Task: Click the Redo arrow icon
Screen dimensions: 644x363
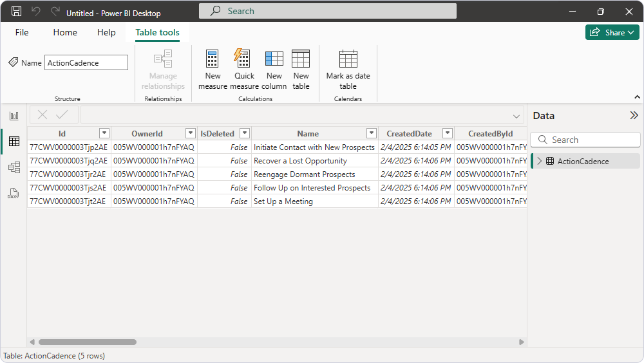Action: click(55, 12)
